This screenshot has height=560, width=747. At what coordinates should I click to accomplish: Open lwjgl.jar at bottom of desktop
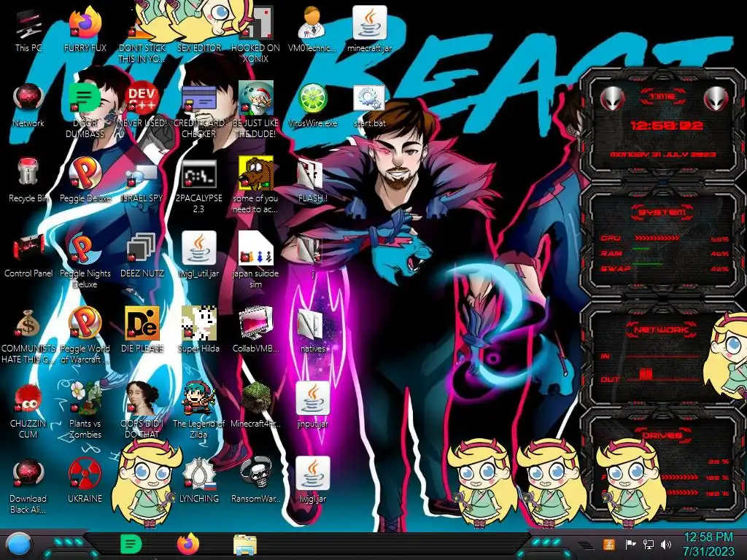[312, 480]
